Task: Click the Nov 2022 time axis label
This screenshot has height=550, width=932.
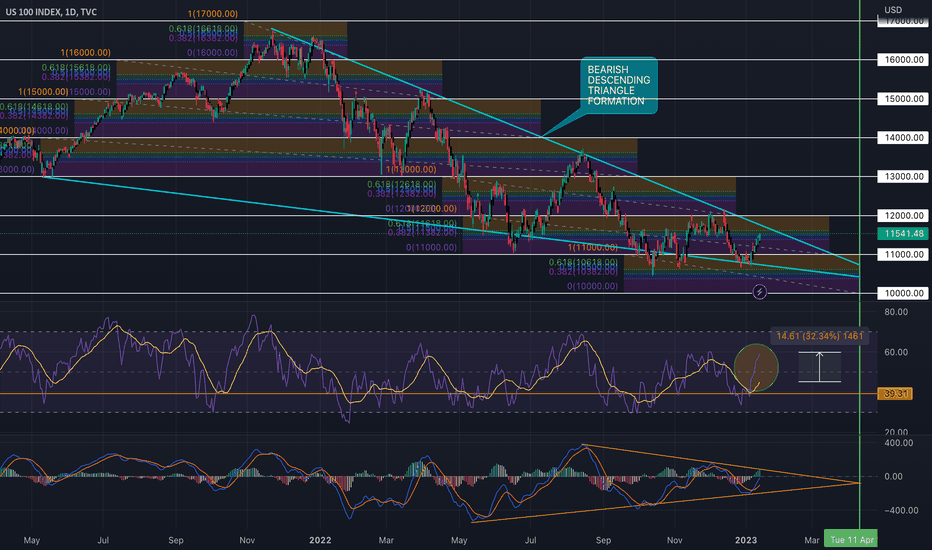Action: coord(674,540)
